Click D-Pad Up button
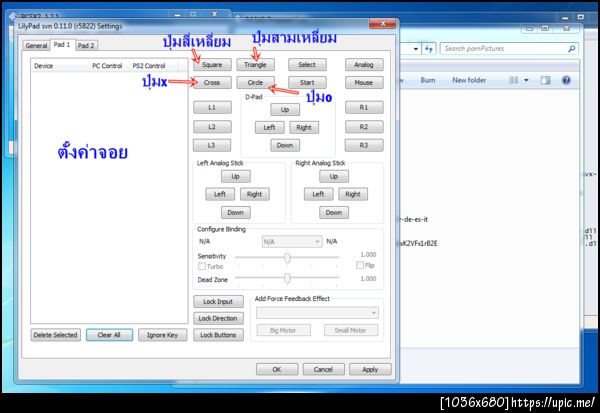Screen dimensions: 600x413 (285, 110)
